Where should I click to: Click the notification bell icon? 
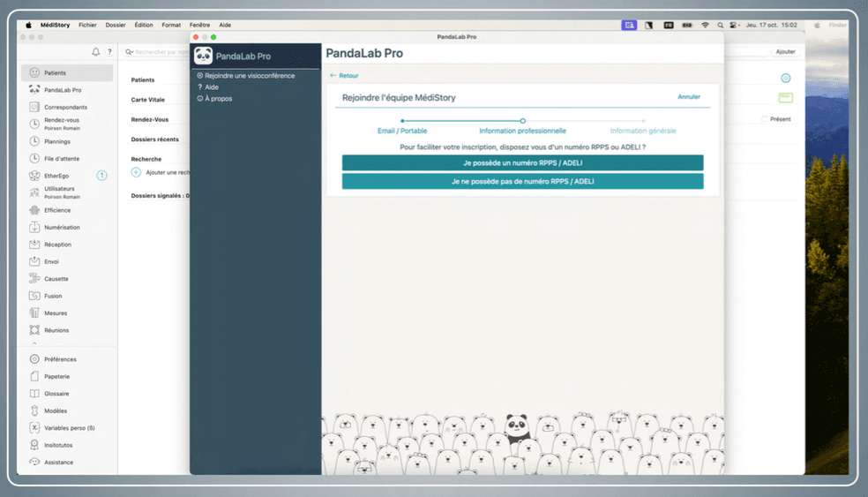96,52
